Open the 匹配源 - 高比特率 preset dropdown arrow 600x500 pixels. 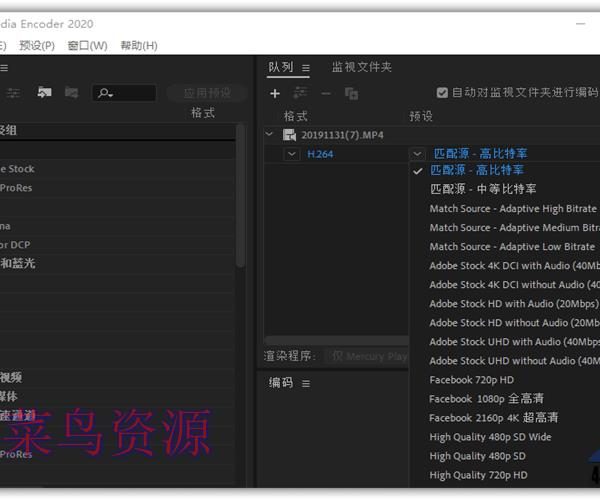click(418, 154)
